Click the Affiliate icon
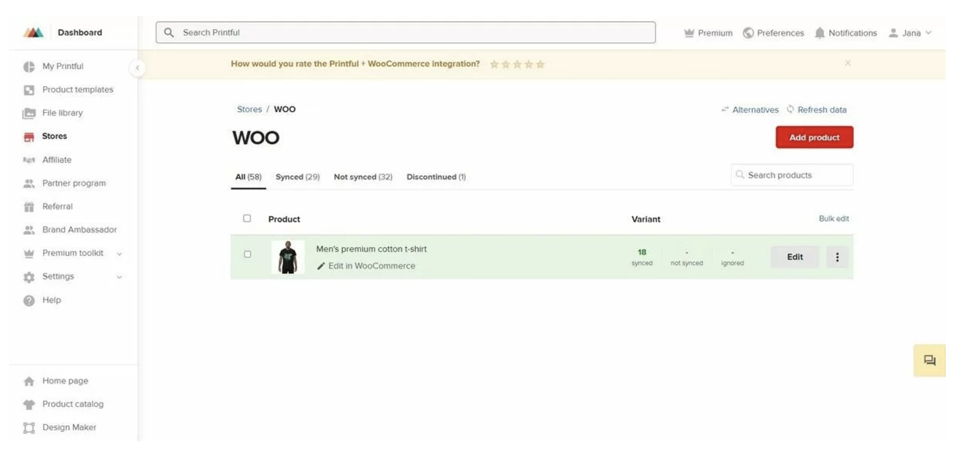 (x=29, y=160)
